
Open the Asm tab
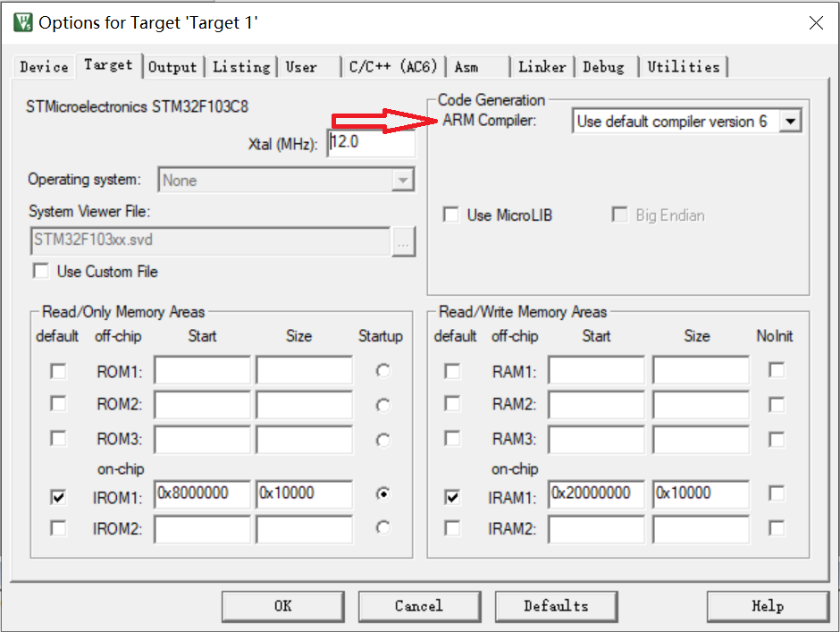pos(466,67)
